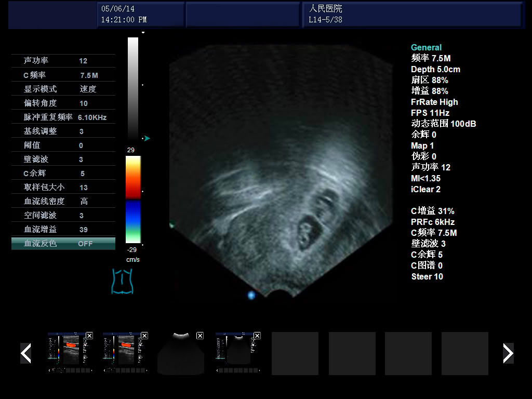Delete the fourth thumbnail using its X icon
532x399 pixels.
(x=257, y=336)
